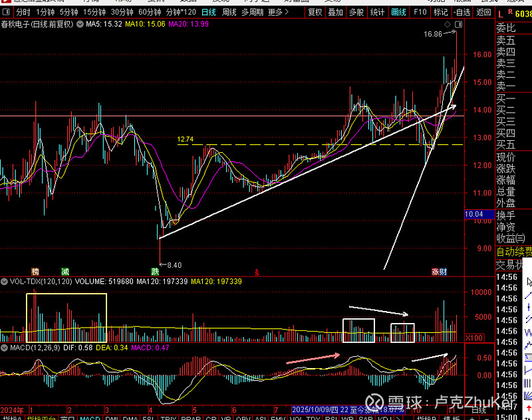Select the 1分钟 period

click(45, 13)
